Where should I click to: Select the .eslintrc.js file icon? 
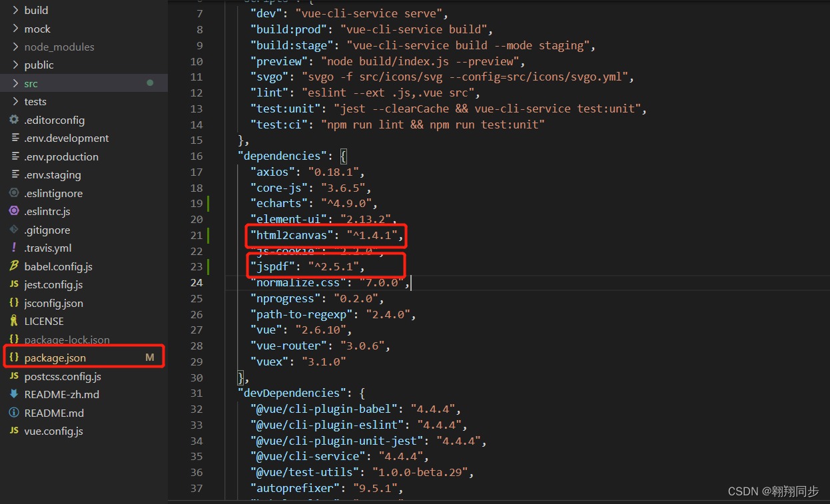coord(15,211)
